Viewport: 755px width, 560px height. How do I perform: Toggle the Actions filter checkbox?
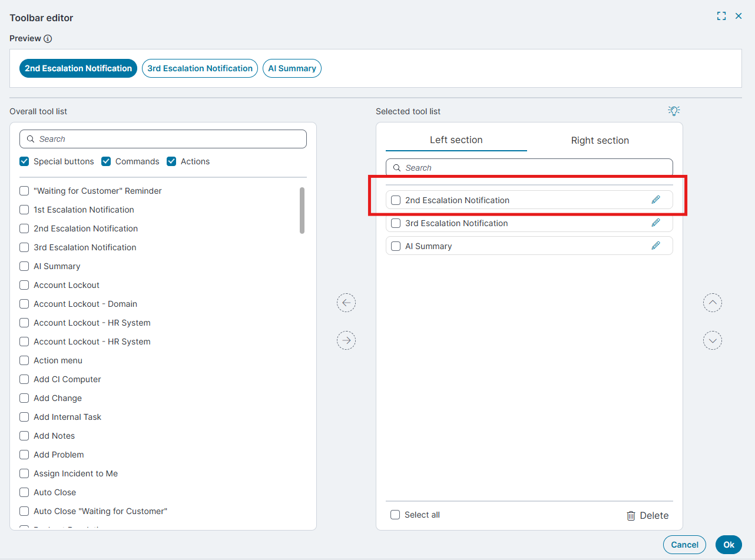[x=171, y=161]
